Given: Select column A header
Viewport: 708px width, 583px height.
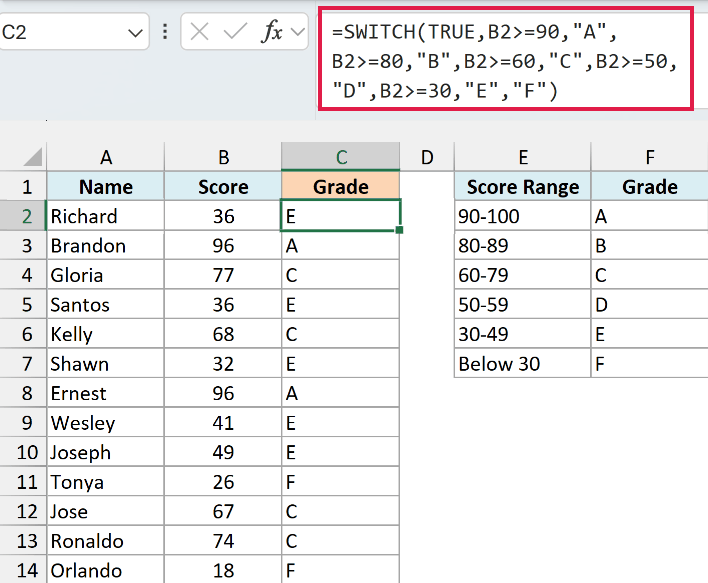Looking at the screenshot, I should (x=106, y=157).
